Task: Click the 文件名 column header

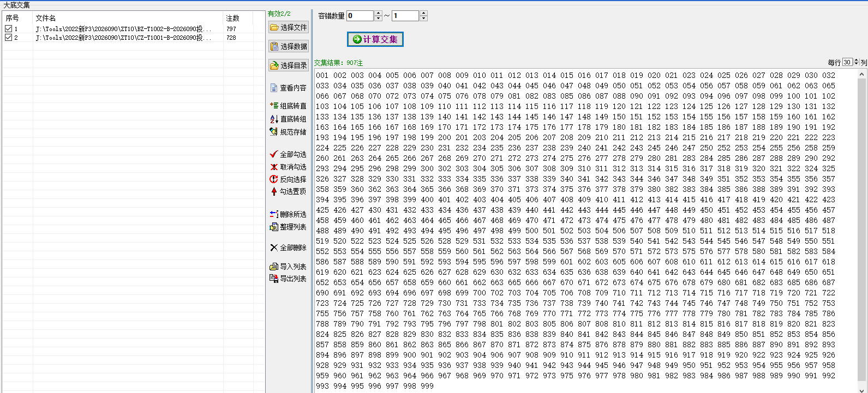Action: tap(128, 18)
